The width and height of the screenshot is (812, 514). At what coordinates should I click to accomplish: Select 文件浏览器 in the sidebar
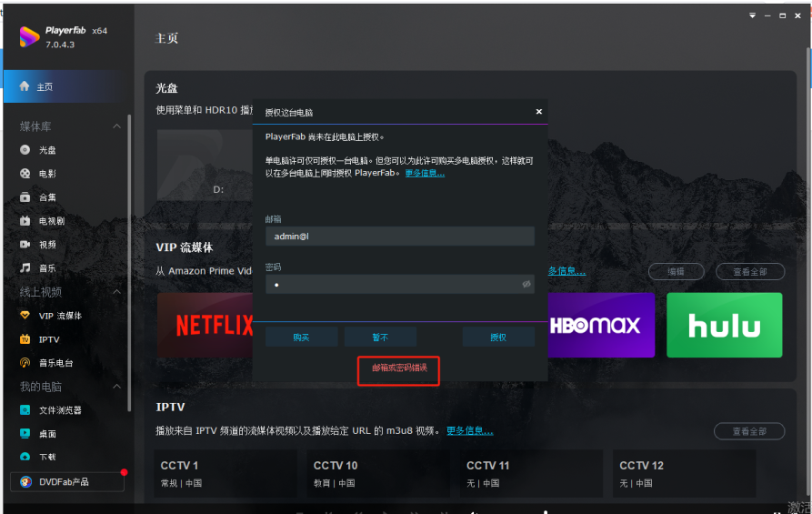(x=60, y=410)
